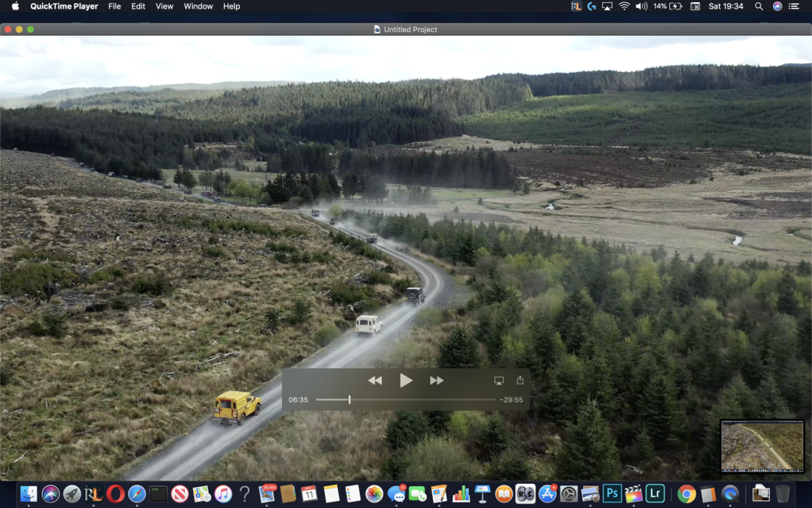
Task: Open Contacts from the Dock
Action: [288, 493]
